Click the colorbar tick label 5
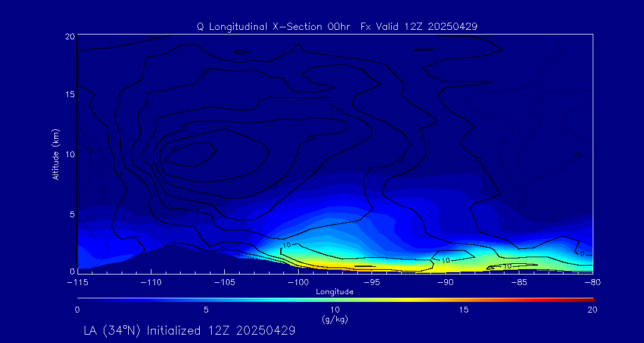This screenshot has height=343, width=644. click(x=206, y=311)
